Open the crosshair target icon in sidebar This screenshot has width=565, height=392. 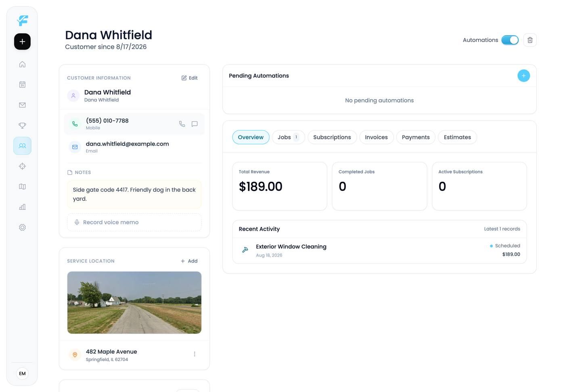pyautogui.click(x=22, y=166)
